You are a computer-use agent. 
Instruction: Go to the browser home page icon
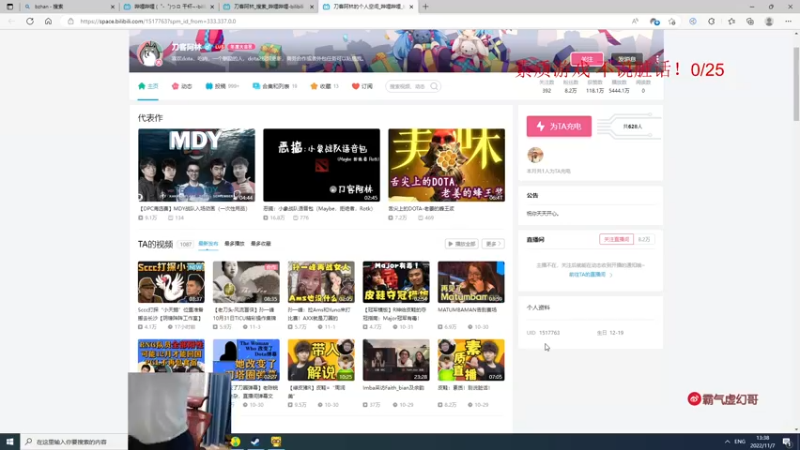click(48, 21)
